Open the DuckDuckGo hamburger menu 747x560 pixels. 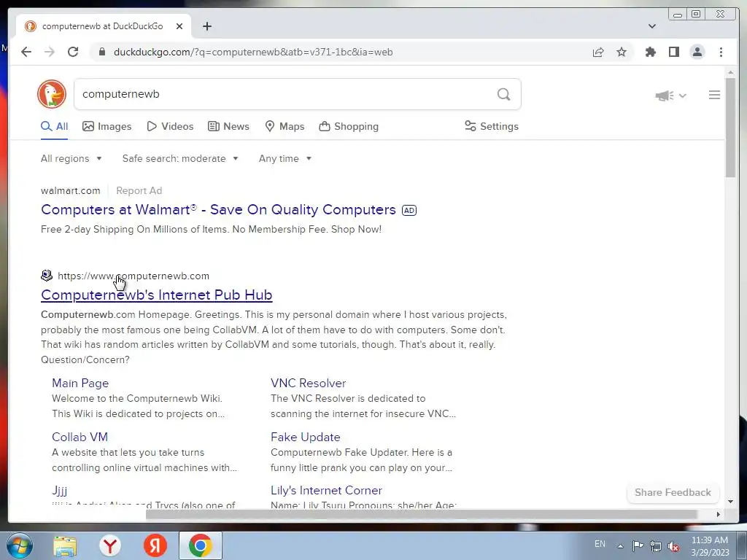[714, 95]
